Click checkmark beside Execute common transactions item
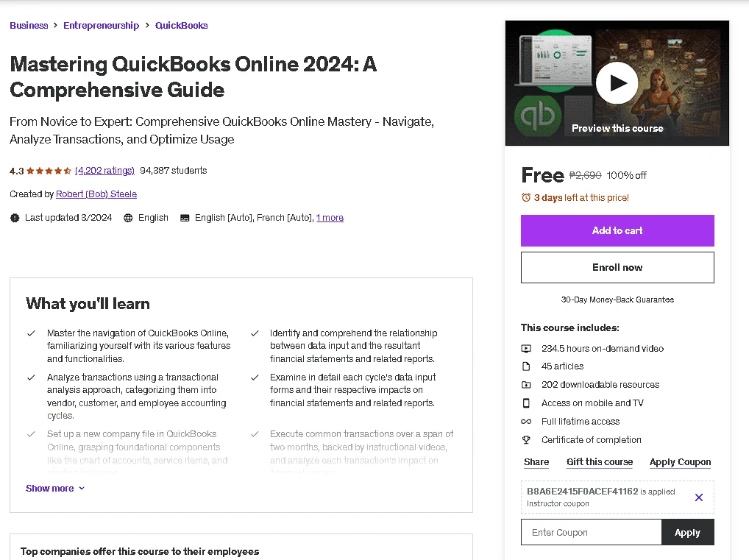The height and width of the screenshot is (560, 749). tap(255, 434)
